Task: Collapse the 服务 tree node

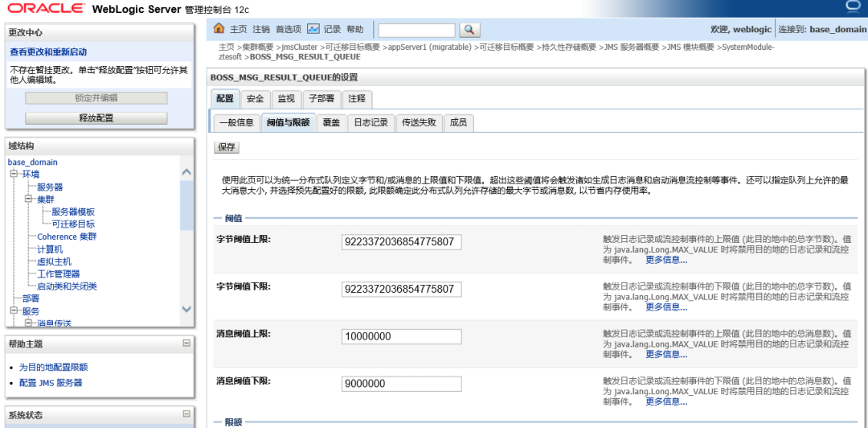Action: coord(14,311)
